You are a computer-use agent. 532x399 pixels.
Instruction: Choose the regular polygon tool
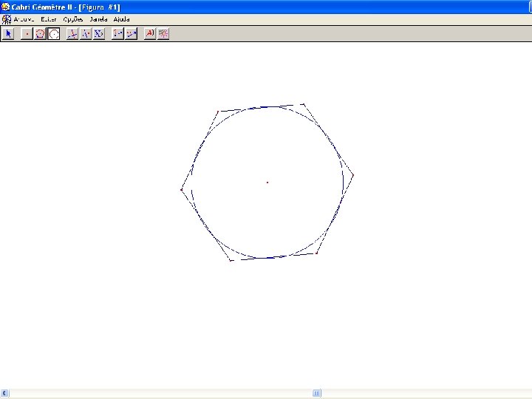[40, 33]
